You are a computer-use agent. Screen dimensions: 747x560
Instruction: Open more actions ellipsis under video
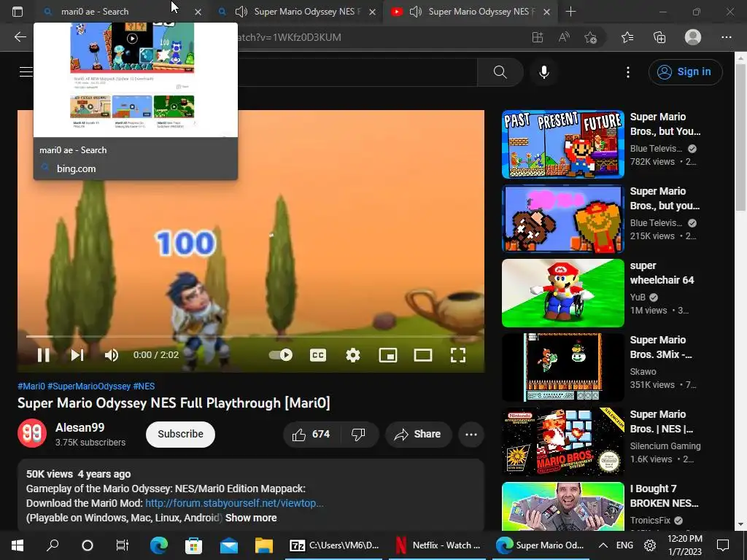(x=471, y=434)
